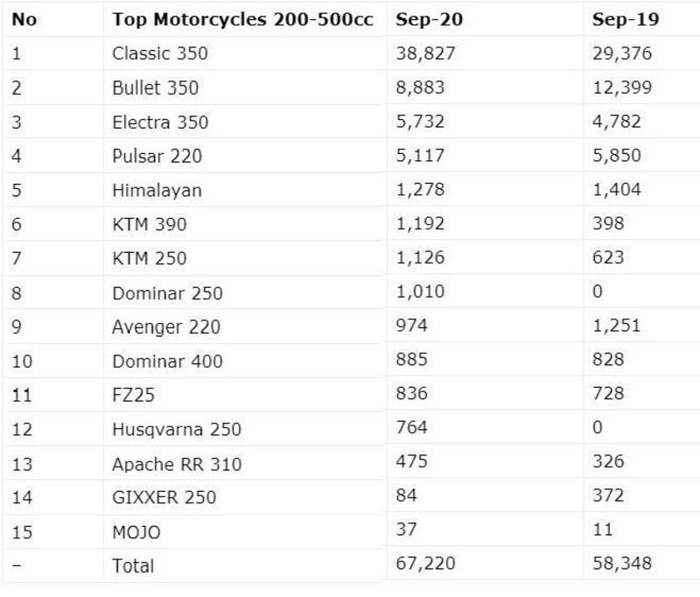Click the 12,399 value for Bullet 350

click(x=622, y=88)
